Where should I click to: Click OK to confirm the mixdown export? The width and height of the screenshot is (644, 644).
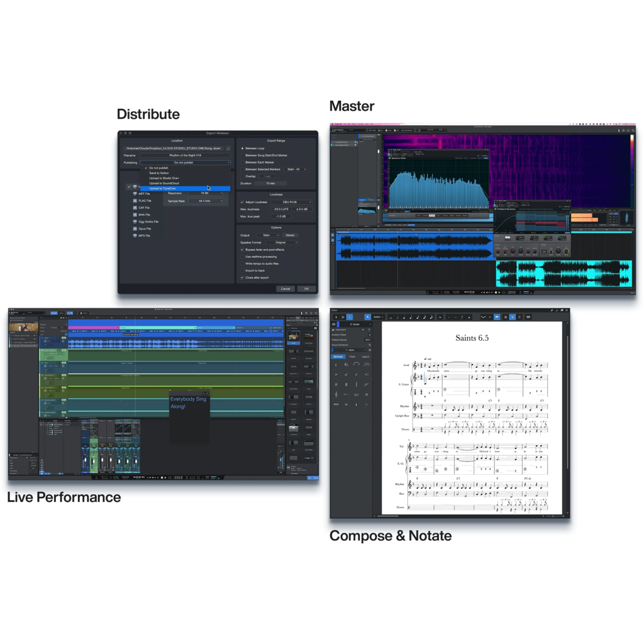pyautogui.click(x=306, y=289)
